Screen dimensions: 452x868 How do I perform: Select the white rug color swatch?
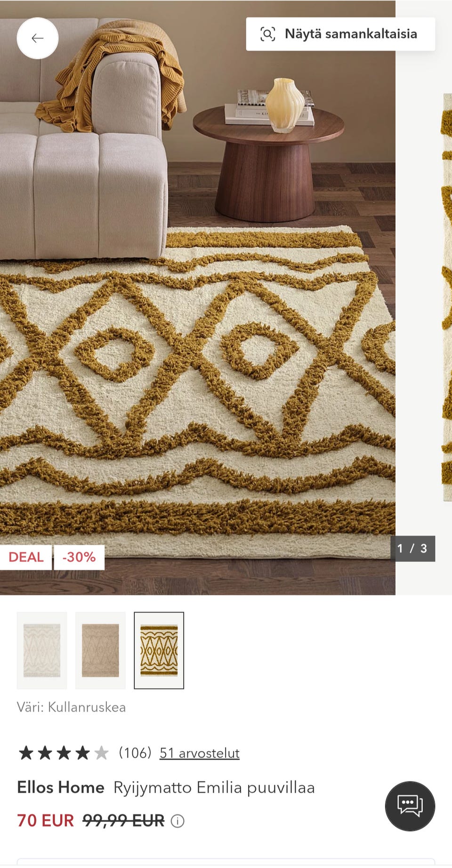click(42, 650)
